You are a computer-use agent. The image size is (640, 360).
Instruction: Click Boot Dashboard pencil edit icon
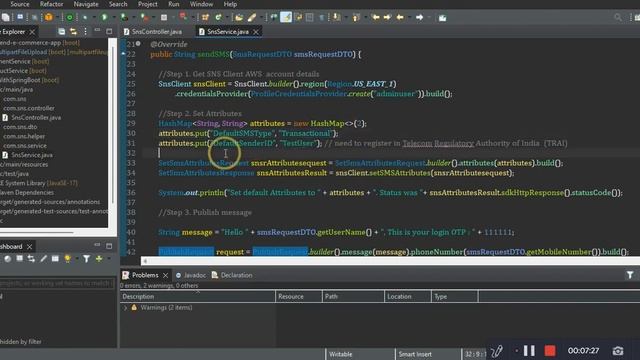pyautogui.click(x=43, y=258)
